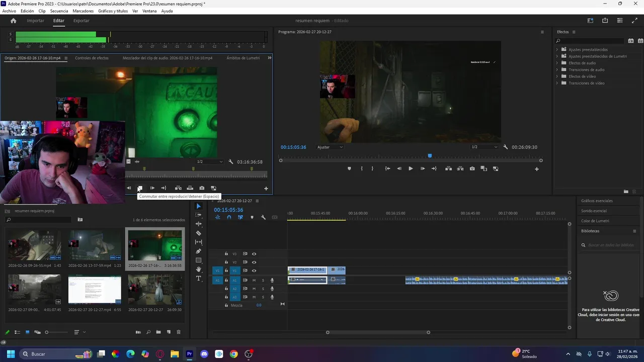This screenshot has height=362, width=644.
Task: Select the Pen tool
Action: click(x=198, y=251)
